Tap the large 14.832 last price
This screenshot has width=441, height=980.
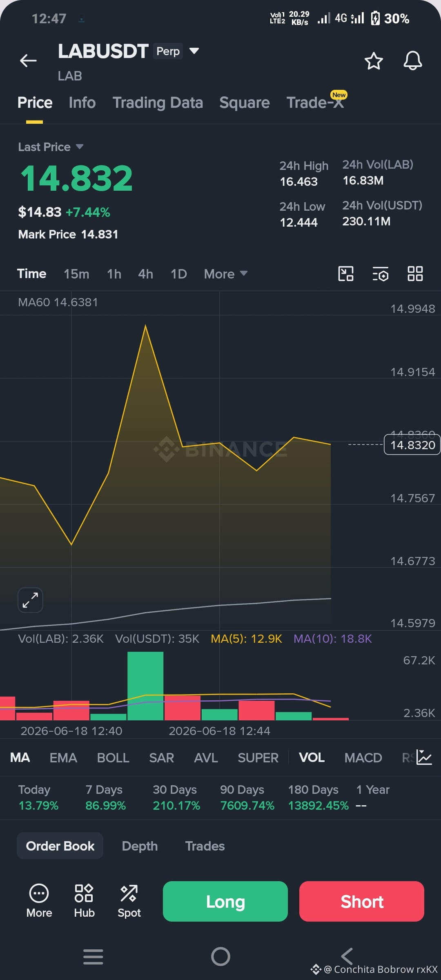tap(76, 178)
